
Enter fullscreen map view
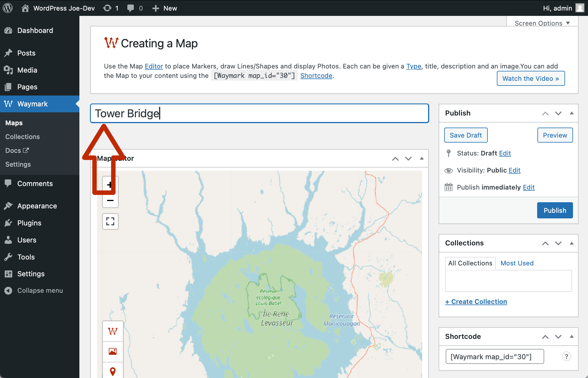pyautogui.click(x=110, y=221)
